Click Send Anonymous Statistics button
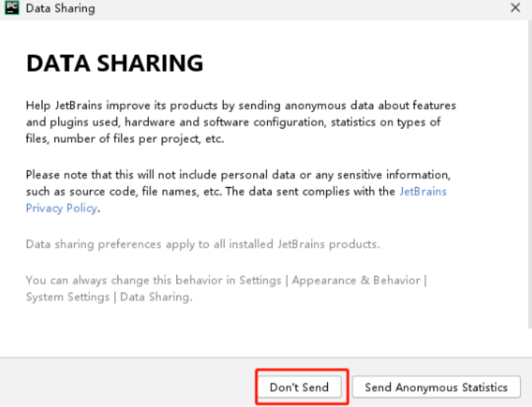 click(x=437, y=387)
